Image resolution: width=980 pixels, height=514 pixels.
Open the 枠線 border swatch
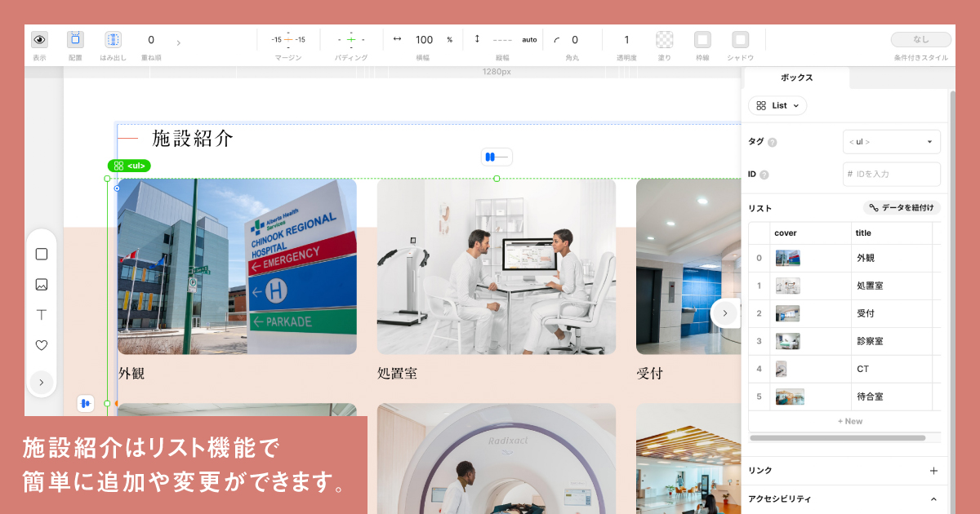(x=702, y=39)
